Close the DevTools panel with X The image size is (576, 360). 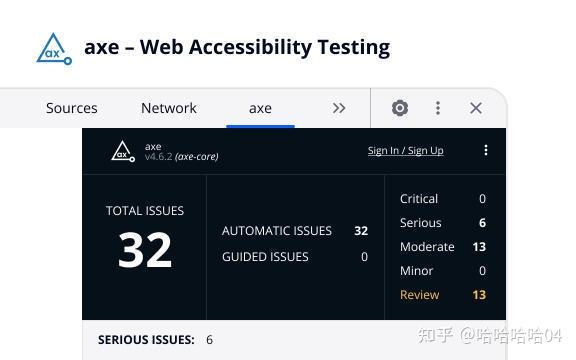coord(476,108)
